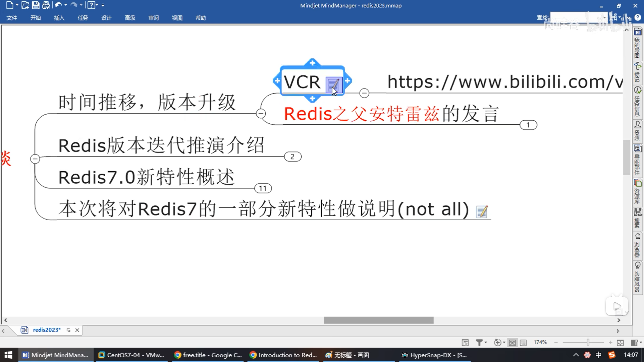
Task: Toggle the outline view mode button
Action: (x=523, y=343)
